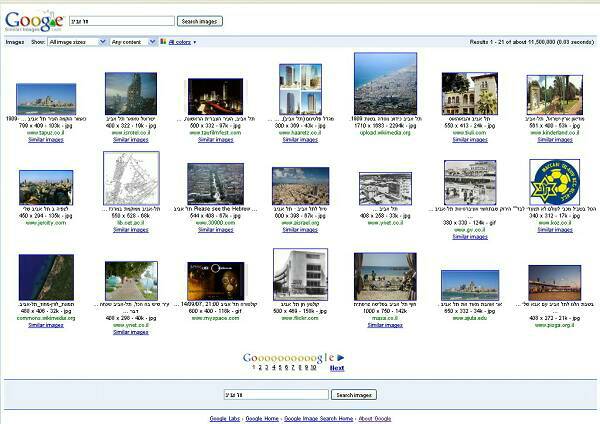Open the Google Home footer link

tap(262, 419)
